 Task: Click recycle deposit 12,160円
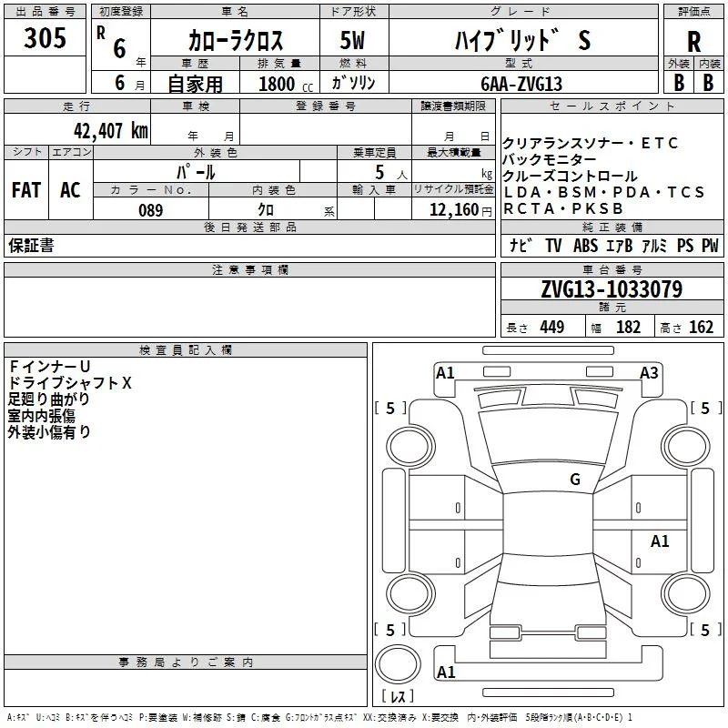(460, 210)
